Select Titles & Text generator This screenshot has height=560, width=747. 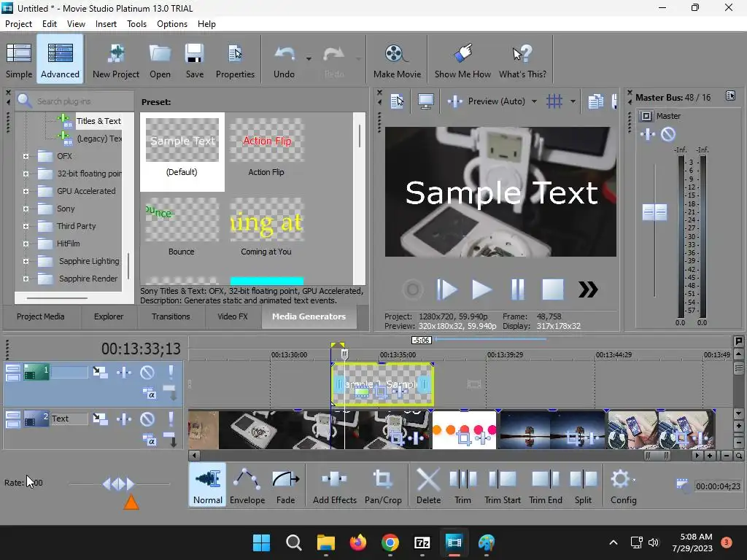pos(98,121)
